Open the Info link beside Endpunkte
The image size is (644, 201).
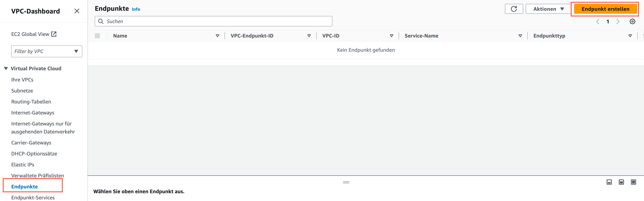[x=136, y=9]
